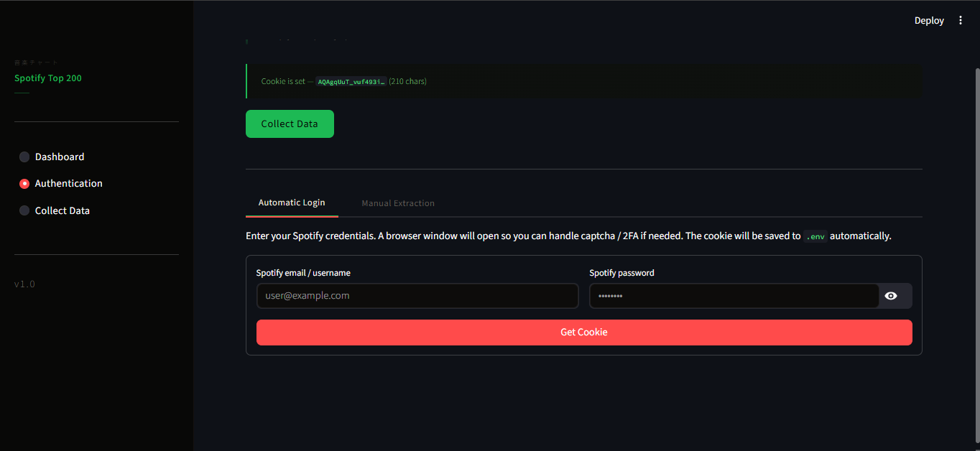Click the red Get Cookie button

point(583,333)
